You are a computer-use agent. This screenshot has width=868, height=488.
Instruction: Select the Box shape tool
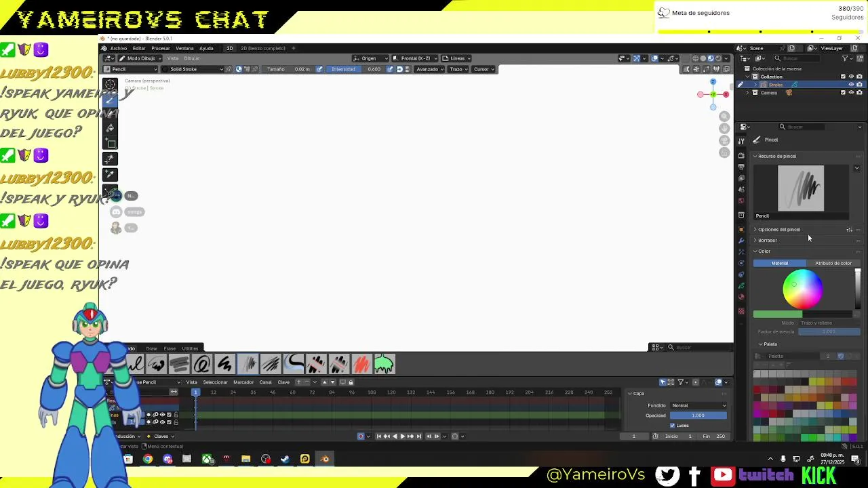point(111,143)
